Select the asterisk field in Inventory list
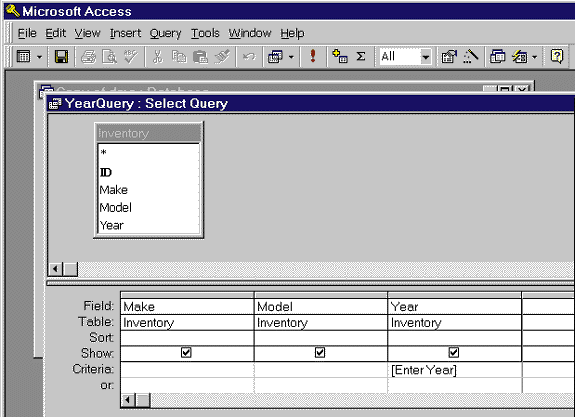Screen dimensions: 575x417 pos(149,153)
